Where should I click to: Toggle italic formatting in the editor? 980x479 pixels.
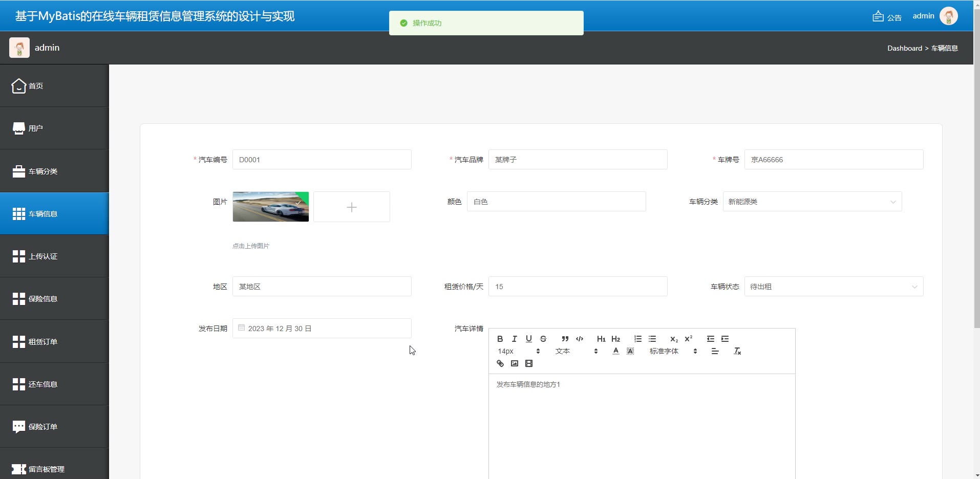[515, 339]
